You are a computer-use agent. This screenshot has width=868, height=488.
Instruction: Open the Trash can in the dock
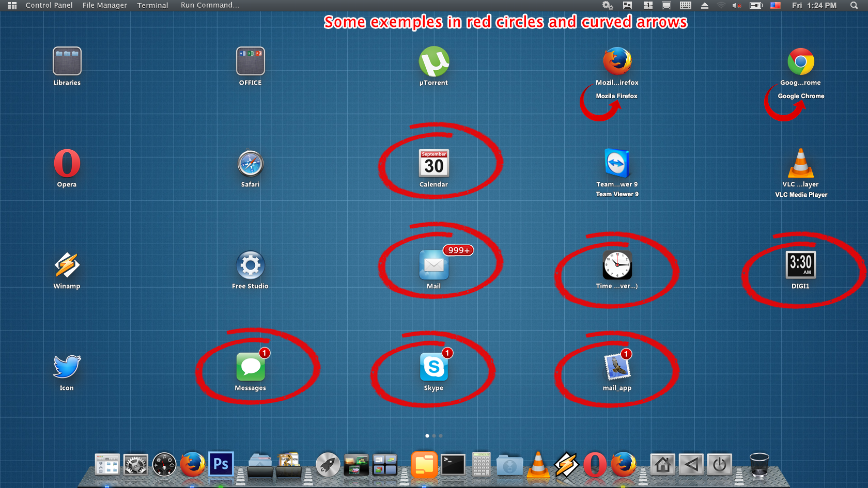759,464
